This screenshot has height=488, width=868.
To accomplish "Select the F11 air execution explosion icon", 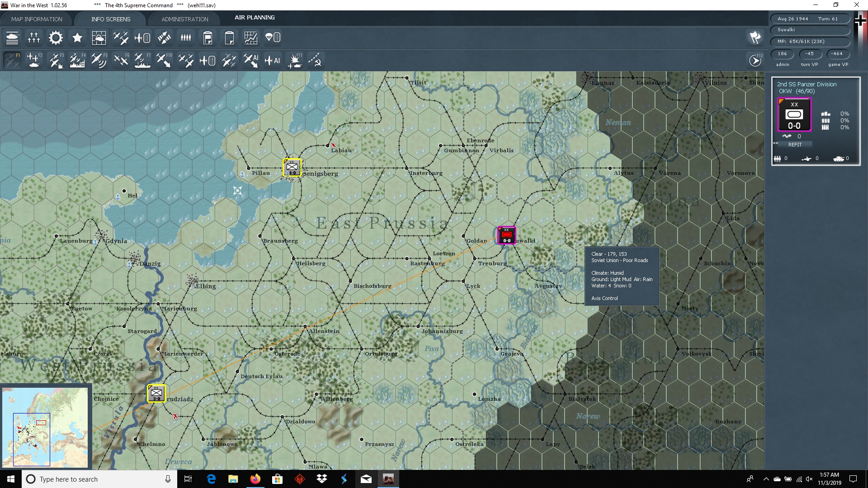I will (294, 61).
